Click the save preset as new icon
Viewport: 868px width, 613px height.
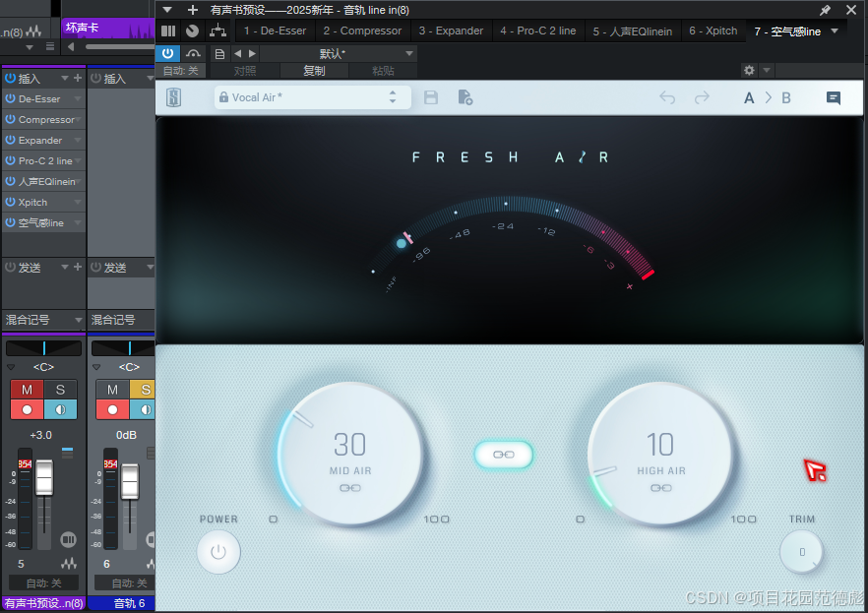click(x=465, y=98)
